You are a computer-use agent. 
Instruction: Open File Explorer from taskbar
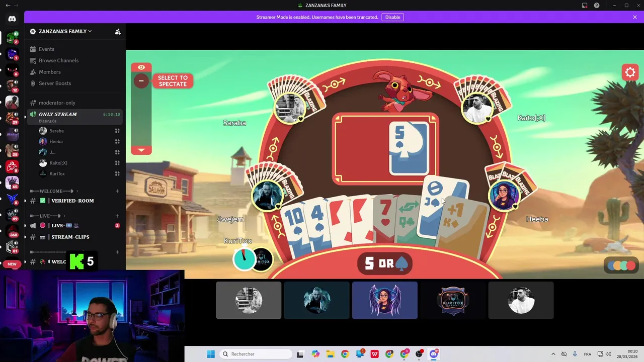click(330, 354)
